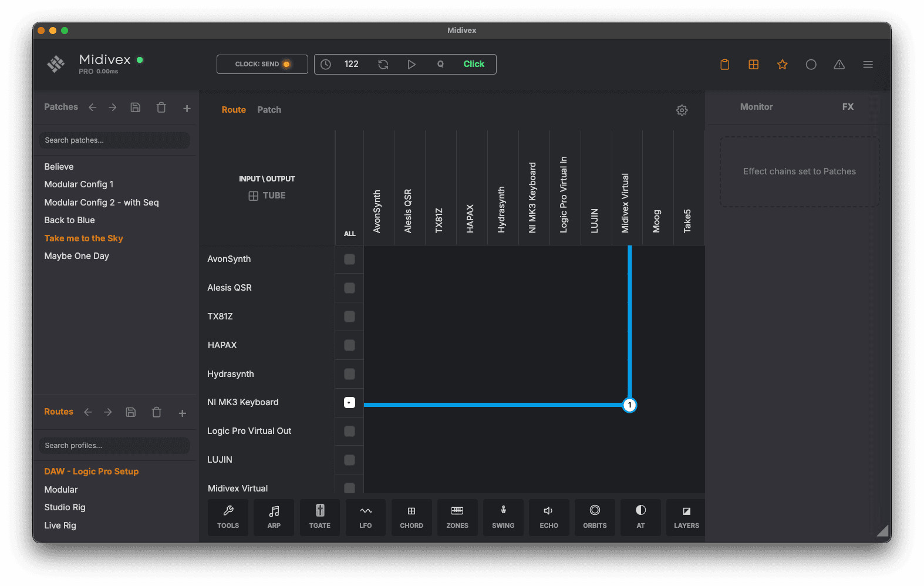The width and height of the screenshot is (924, 586).
Task: Open the CHORD module
Action: coord(411,517)
